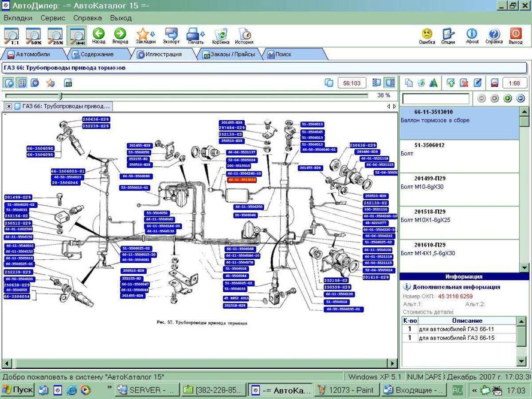The width and height of the screenshot is (532, 399).
Task: Click the Экспорт export icon
Action: [171, 36]
